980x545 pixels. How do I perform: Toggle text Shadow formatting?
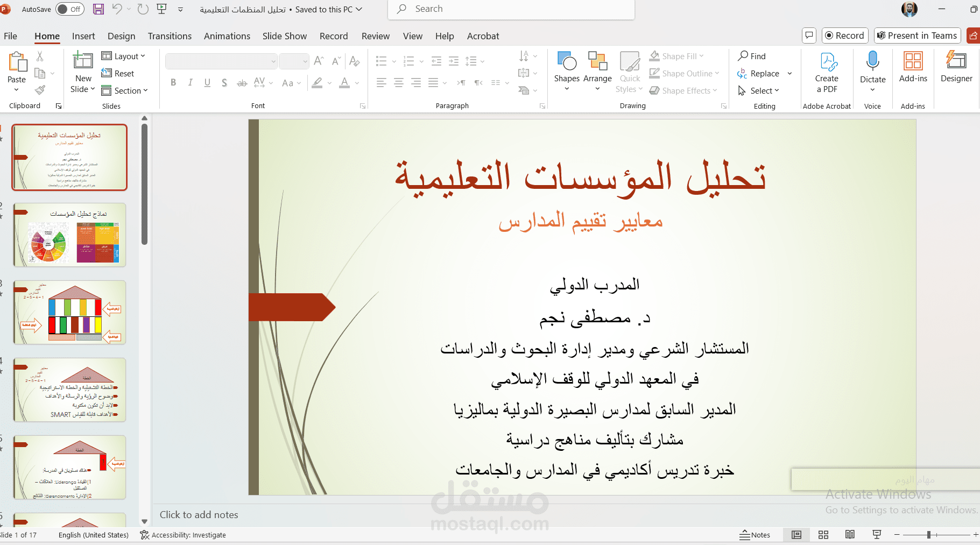[x=224, y=83]
